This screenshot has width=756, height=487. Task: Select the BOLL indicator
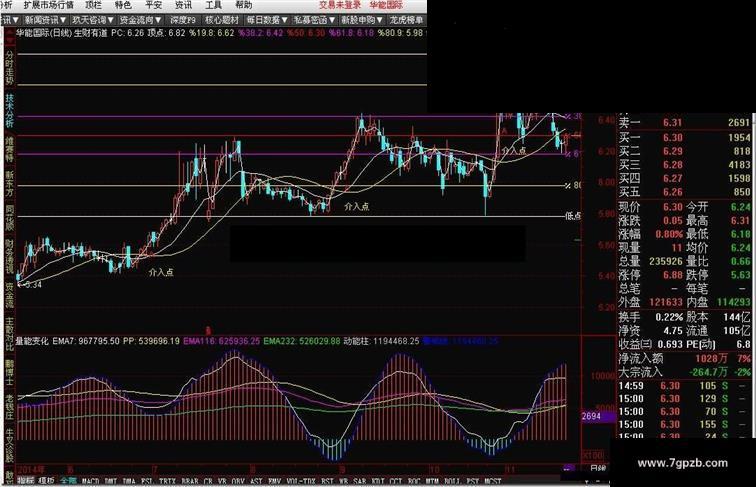point(452,481)
